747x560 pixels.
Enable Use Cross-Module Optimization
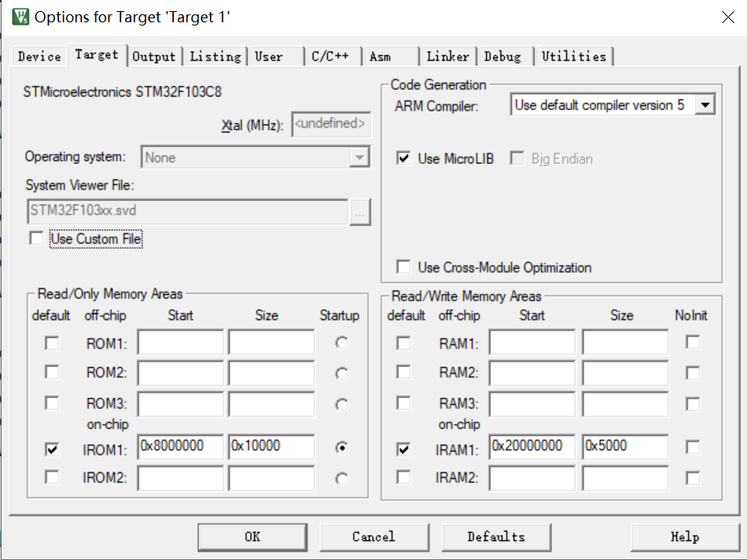coord(403,267)
